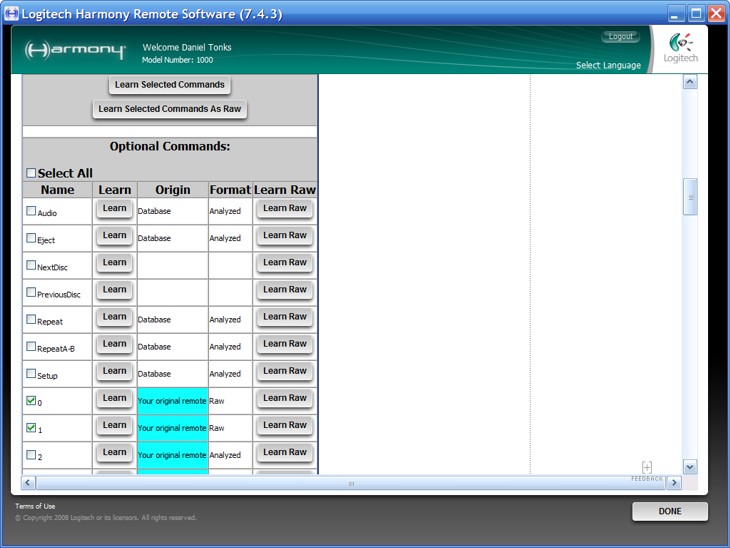
Task: Select the RepeatA-B checkbox
Action: click(x=31, y=346)
